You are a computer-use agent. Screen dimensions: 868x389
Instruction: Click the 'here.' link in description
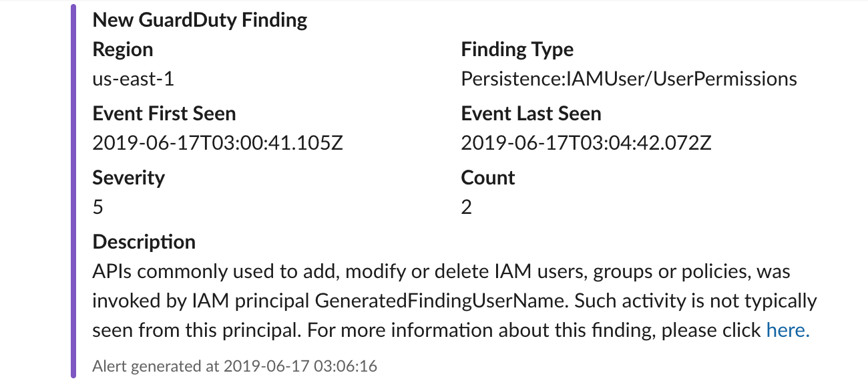(x=787, y=330)
